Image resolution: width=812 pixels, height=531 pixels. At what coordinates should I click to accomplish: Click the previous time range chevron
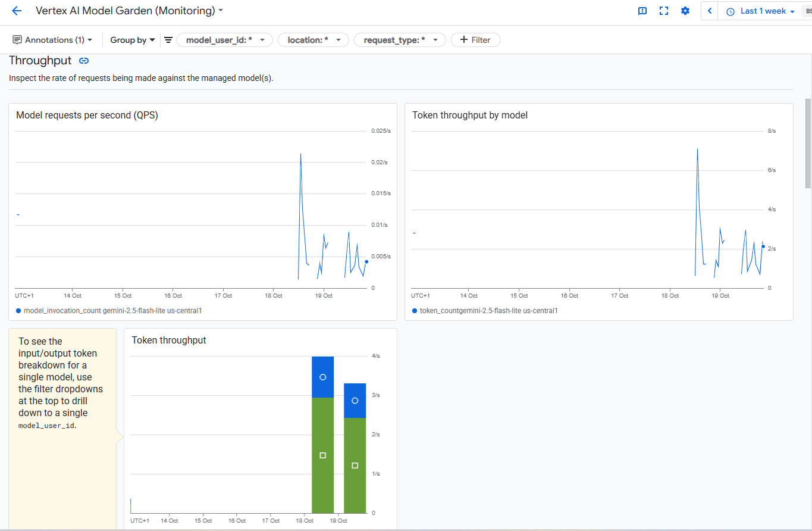tap(710, 11)
